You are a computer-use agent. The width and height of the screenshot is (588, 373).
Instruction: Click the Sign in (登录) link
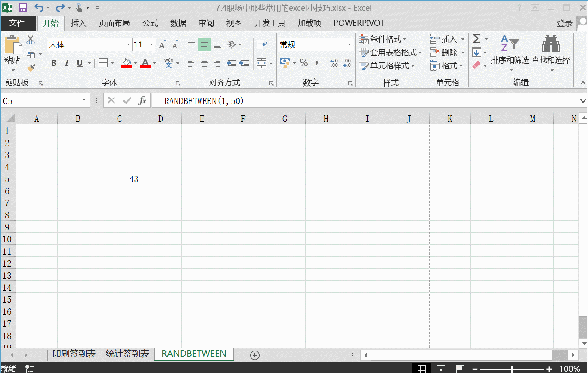pyautogui.click(x=565, y=23)
